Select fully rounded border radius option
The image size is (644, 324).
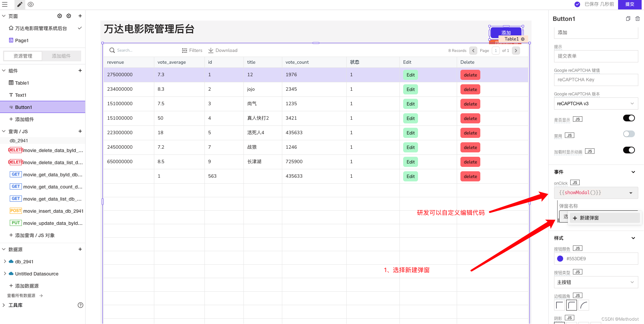(584, 305)
